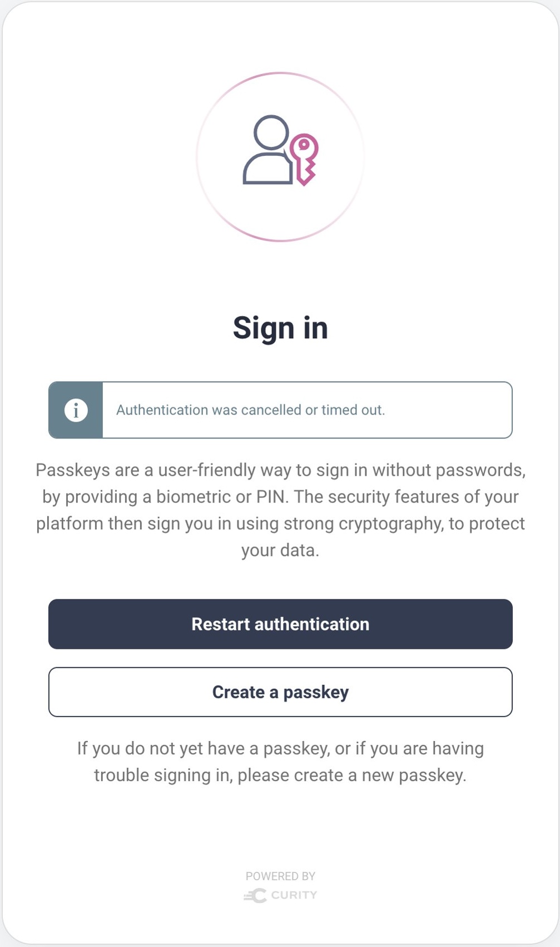Click the passkeys explanation paragraph

pos(280,510)
